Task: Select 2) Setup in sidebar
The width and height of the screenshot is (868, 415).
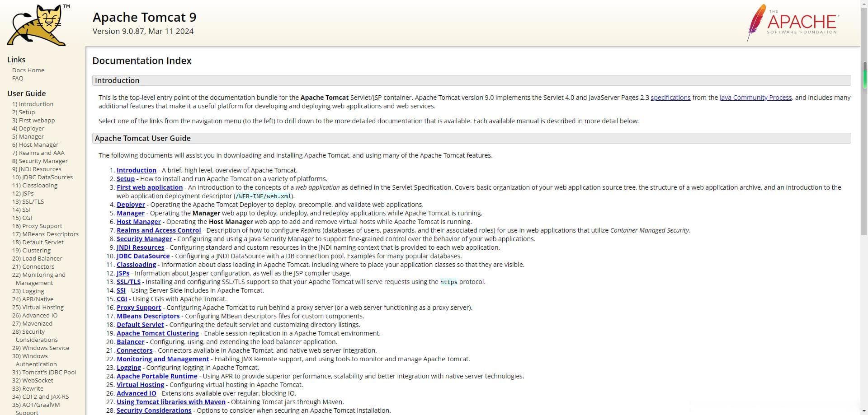Action: pyautogui.click(x=24, y=112)
